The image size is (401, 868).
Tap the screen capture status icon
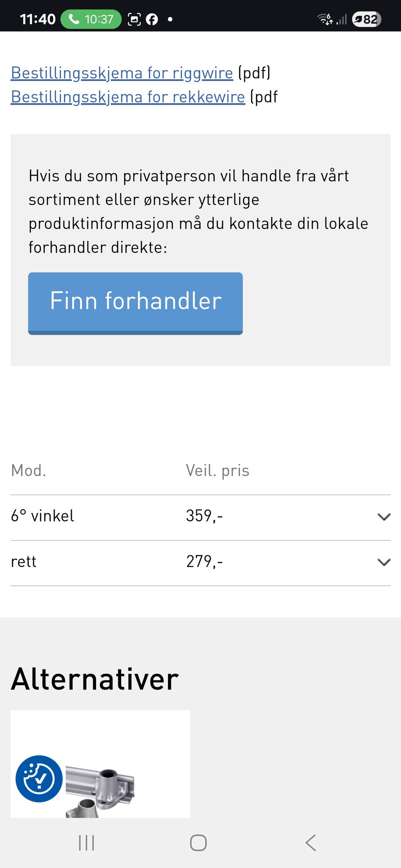pos(134,19)
